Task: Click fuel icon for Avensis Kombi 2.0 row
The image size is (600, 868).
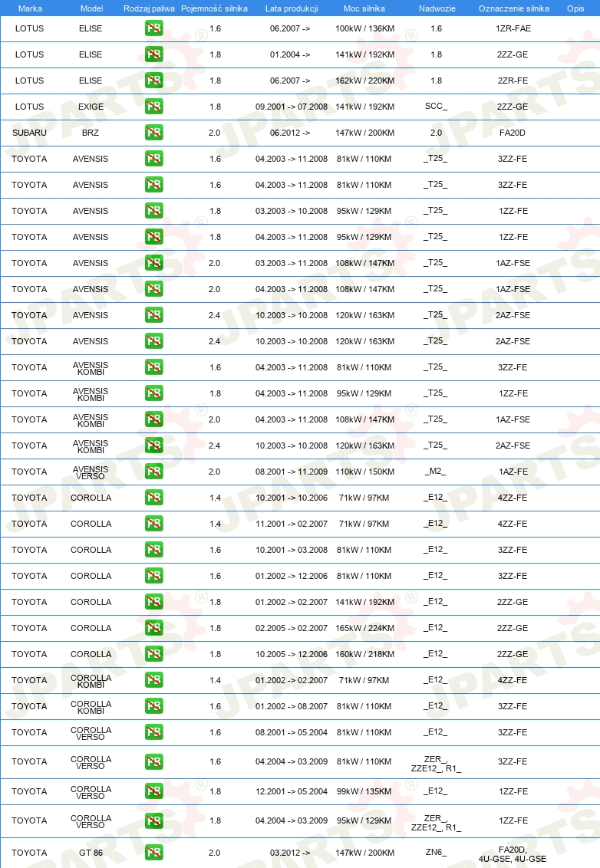Action: [154, 419]
